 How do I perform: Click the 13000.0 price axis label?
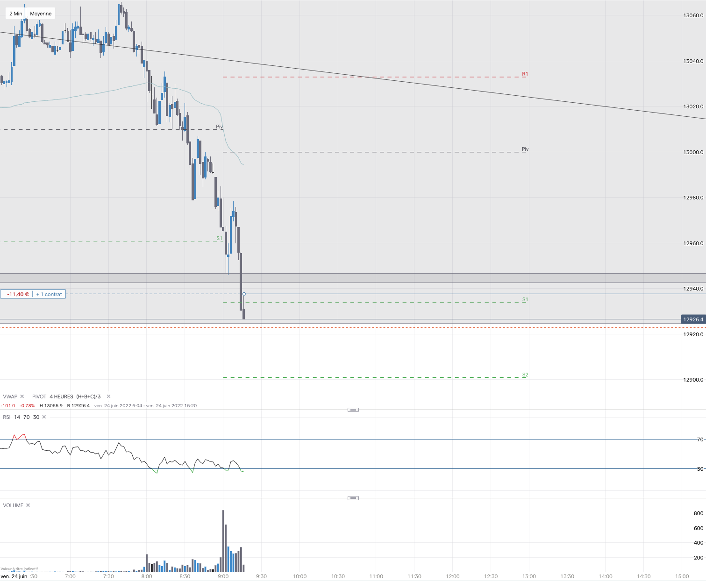pyautogui.click(x=693, y=152)
